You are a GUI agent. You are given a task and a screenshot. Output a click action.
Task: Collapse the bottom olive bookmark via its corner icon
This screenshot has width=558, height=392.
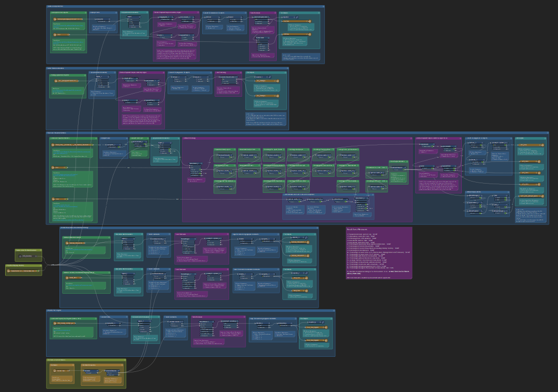(x=125, y=360)
